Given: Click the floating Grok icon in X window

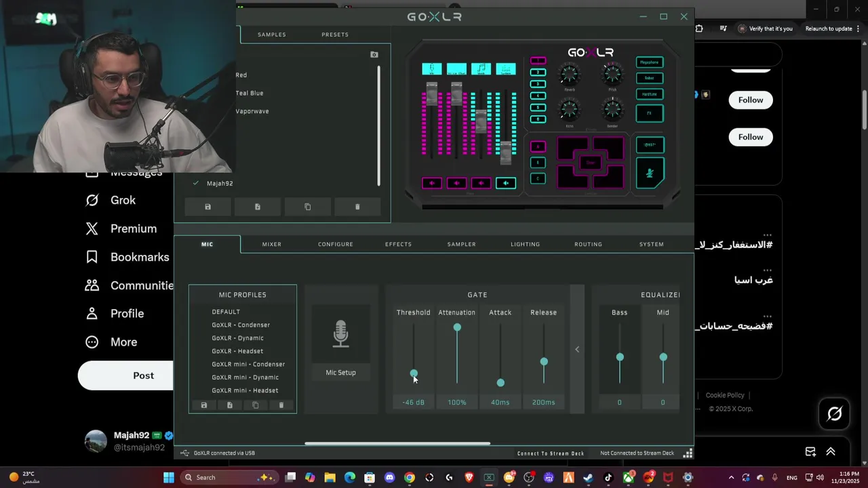Looking at the screenshot, I should tap(834, 413).
